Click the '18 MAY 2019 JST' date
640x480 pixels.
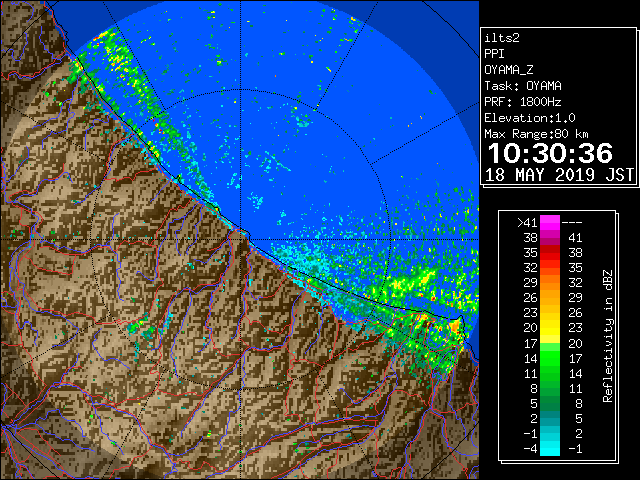click(559, 175)
